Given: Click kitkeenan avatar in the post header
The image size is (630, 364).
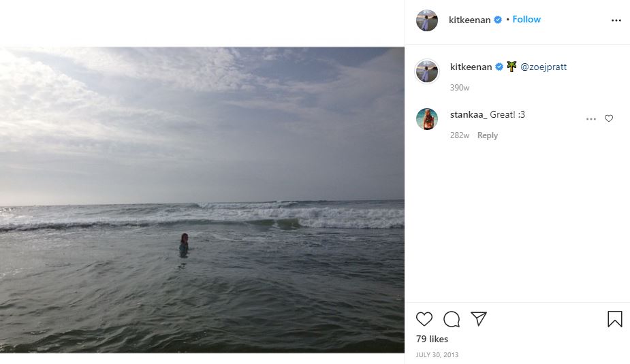Looking at the screenshot, I should pyautogui.click(x=426, y=20).
